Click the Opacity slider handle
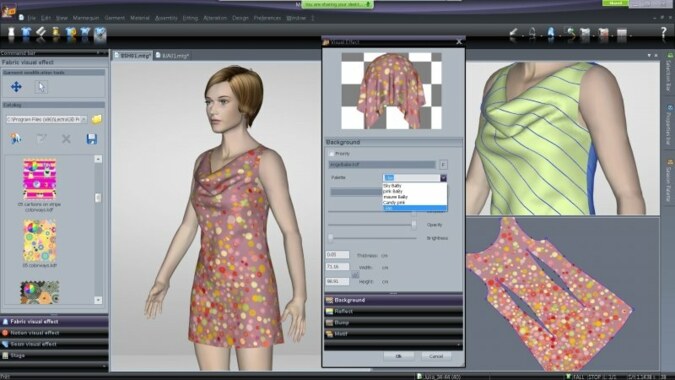The height and width of the screenshot is (380, 675). pos(414,225)
